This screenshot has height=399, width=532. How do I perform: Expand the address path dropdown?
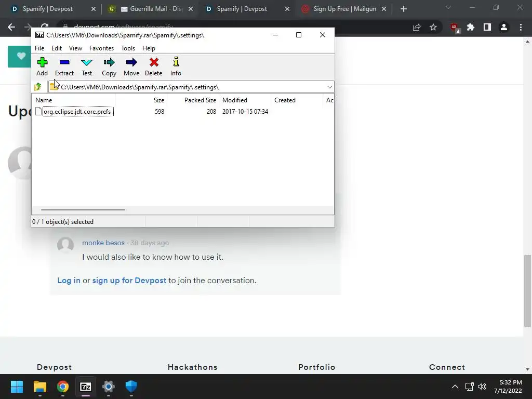coord(329,87)
